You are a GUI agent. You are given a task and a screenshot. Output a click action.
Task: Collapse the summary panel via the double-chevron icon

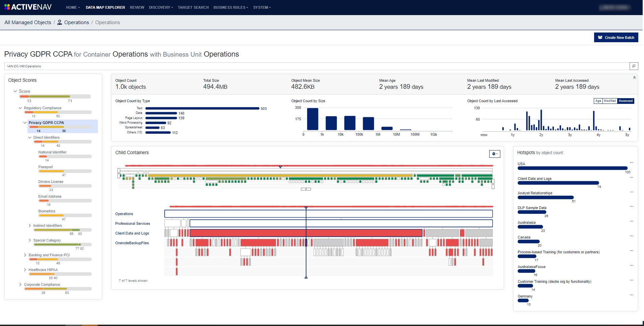(x=634, y=77)
